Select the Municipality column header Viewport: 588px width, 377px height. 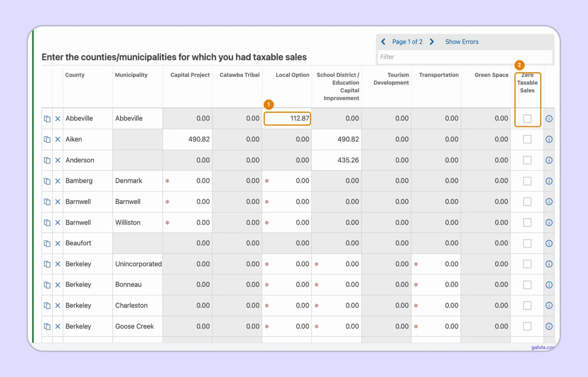coord(131,75)
